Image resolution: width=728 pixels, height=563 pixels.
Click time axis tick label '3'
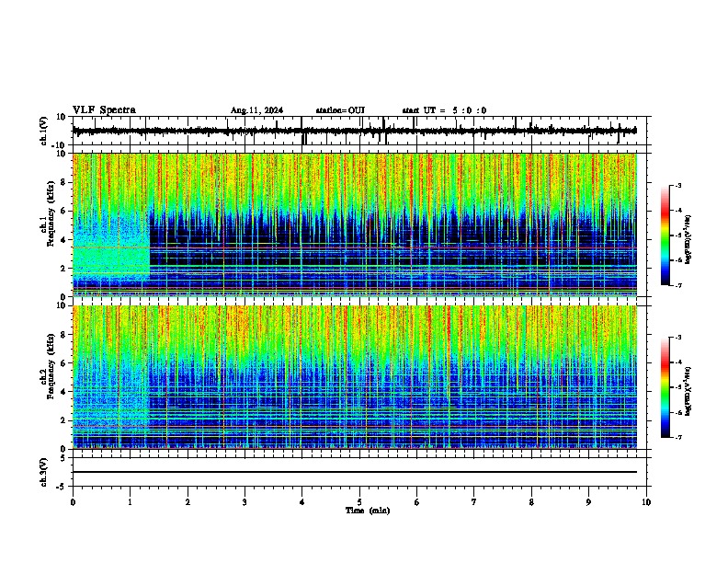pos(245,502)
